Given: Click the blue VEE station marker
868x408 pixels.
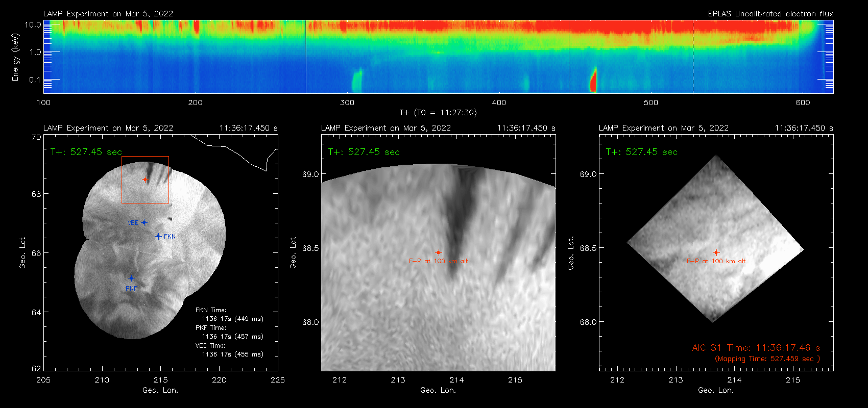Looking at the screenshot, I should coord(144,222).
